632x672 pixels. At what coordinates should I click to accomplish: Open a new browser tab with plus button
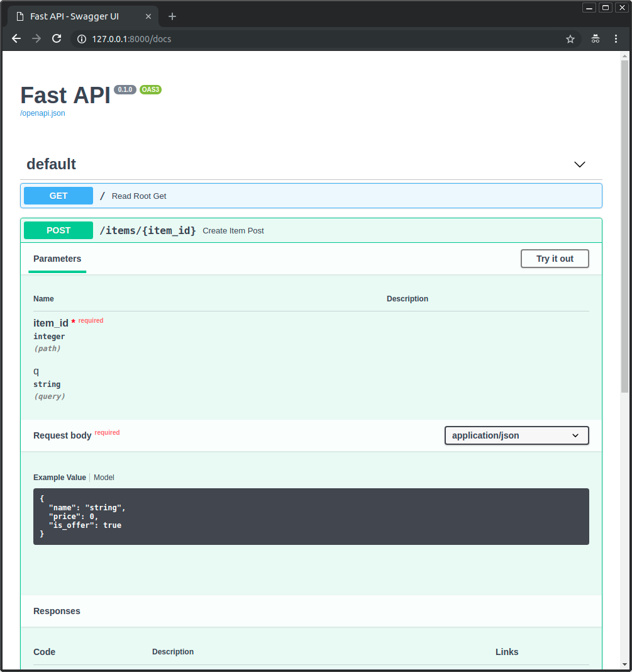click(172, 16)
